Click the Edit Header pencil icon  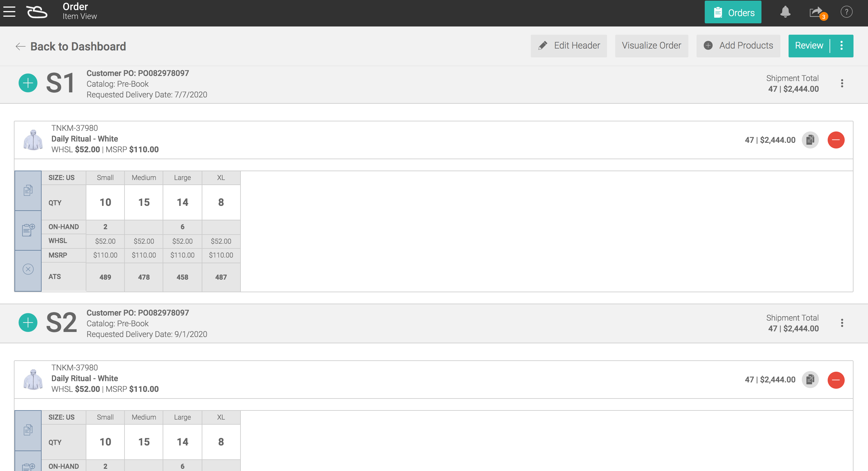tap(543, 45)
